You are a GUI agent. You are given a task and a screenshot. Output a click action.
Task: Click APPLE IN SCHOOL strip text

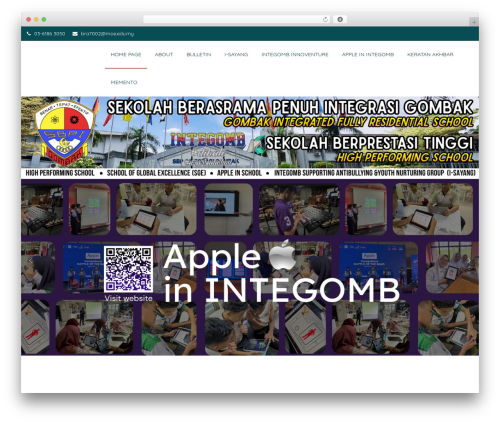click(x=239, y=173)
